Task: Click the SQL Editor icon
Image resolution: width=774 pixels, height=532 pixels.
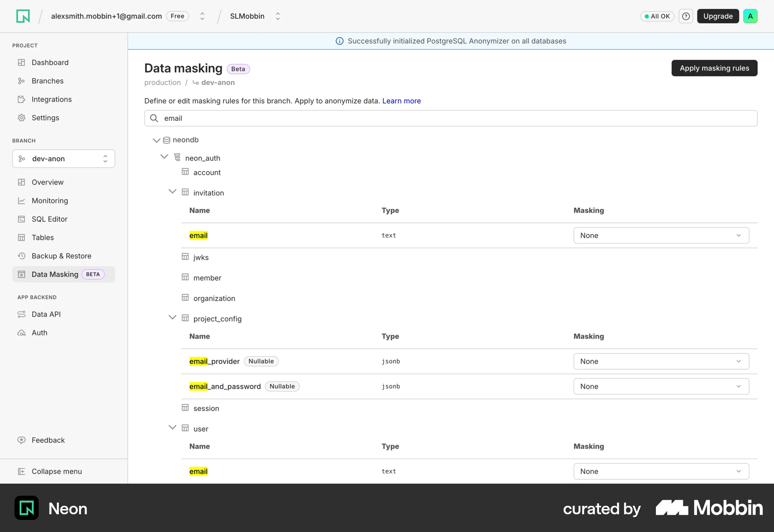Action: (21, 219)
